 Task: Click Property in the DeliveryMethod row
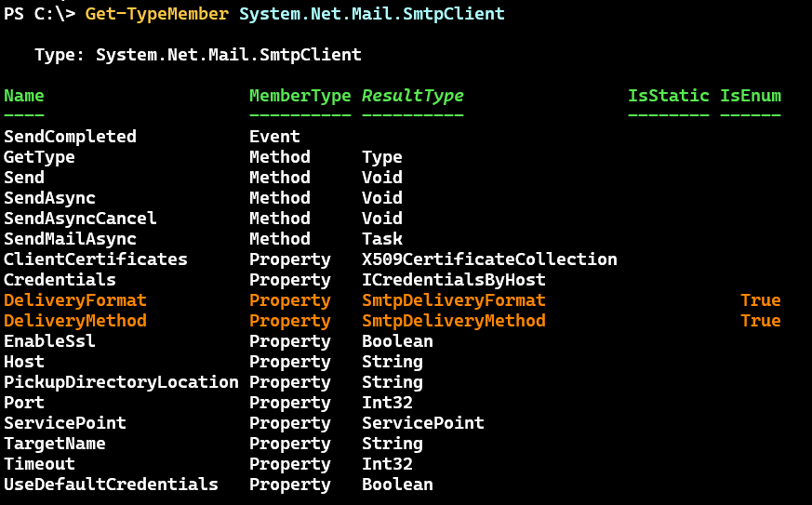[290, 321]
